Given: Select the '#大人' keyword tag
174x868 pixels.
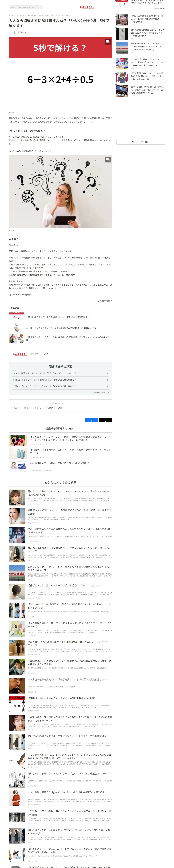Looking at the screenshot, I should tap(16, 408).
